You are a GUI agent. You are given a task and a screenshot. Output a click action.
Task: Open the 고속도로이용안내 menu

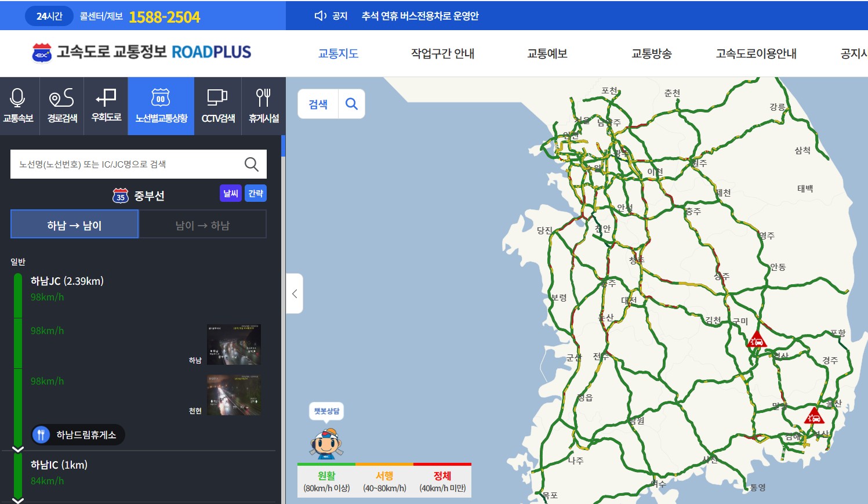tap(756, 53)
